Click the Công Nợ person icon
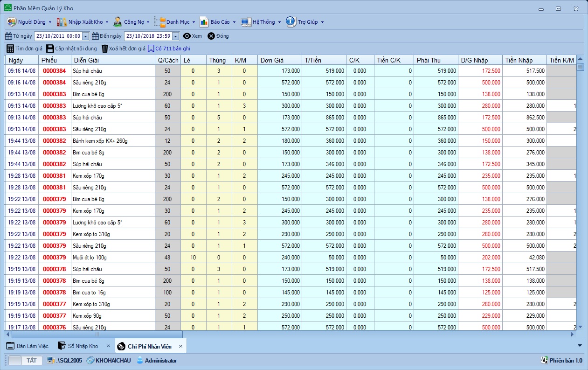588x370 pixels. pyautogui.click(x=118, y=22)
